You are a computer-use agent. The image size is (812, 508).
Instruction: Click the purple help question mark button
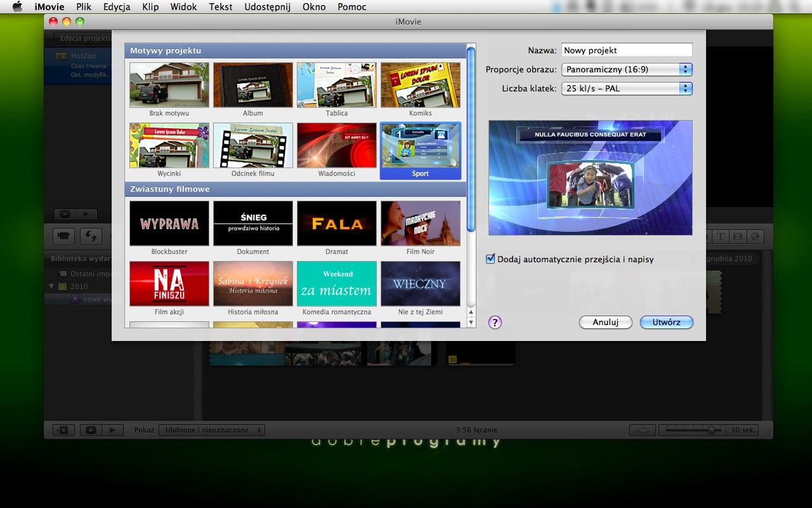click(x=495, y=323)
